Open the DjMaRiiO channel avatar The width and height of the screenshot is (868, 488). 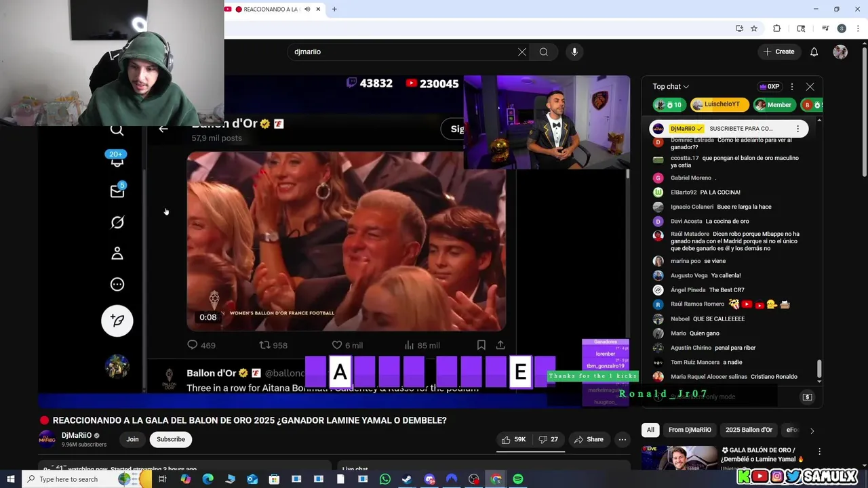(x=47, y=439)
